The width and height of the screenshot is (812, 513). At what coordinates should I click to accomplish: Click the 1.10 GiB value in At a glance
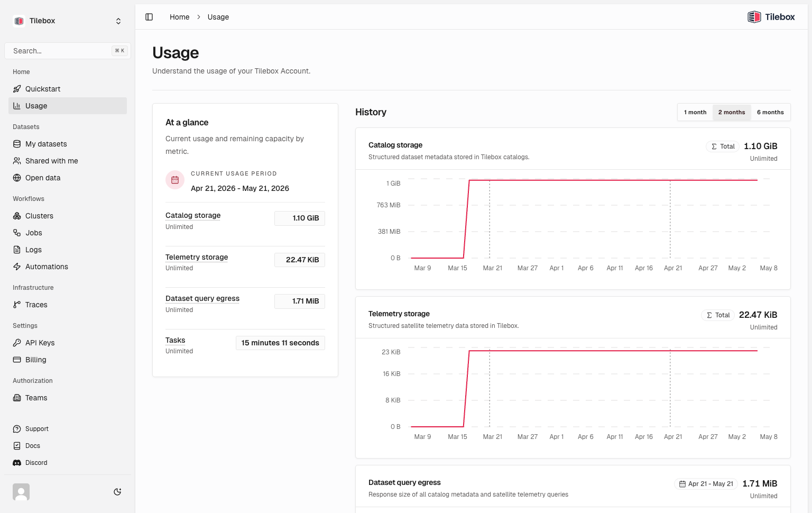coord(300,218)
